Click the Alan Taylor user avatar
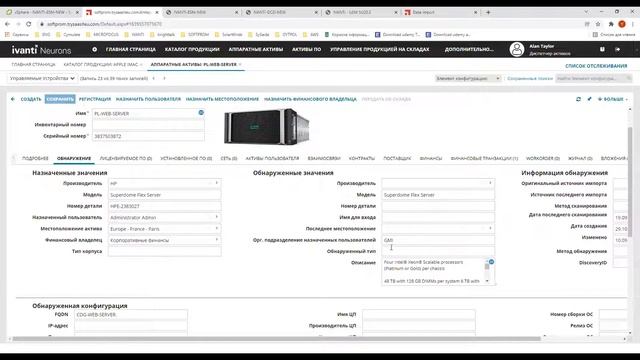This screenshot has width=640, height=360. (516, 49)
